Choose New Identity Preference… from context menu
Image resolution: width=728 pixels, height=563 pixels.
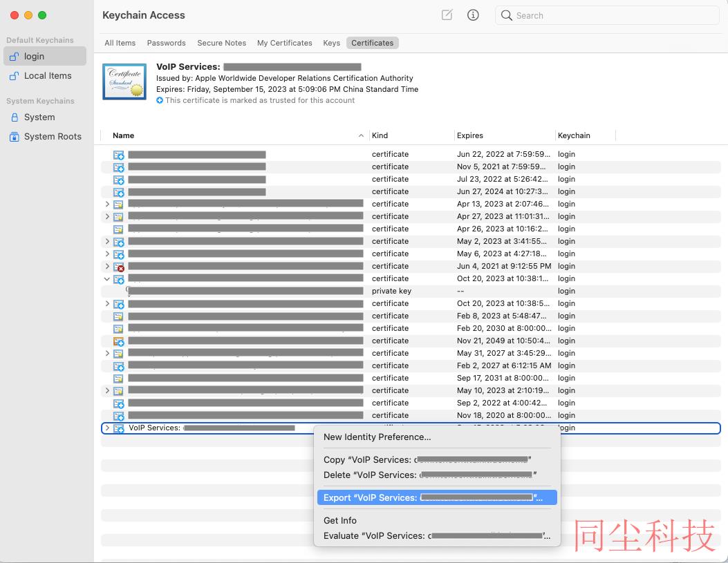(437, 437)
